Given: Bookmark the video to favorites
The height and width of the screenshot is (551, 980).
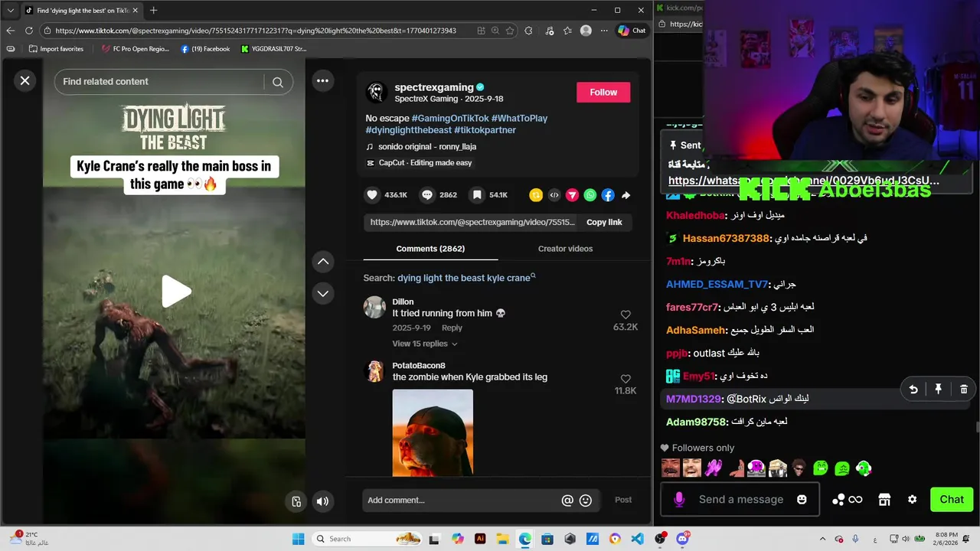Looking at the screenshot, I should pos(477,195).
